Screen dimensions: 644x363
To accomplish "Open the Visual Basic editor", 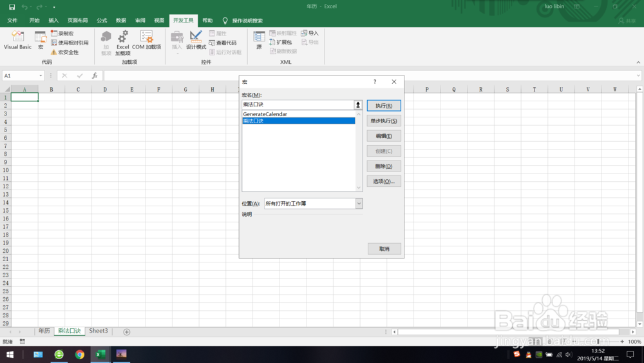I will coord(17,40).
